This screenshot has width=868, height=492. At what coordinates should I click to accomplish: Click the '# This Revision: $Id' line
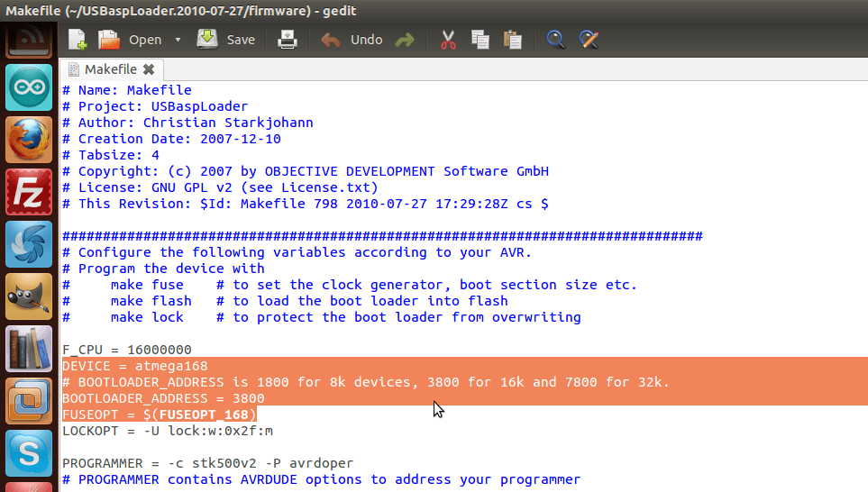[306, 204]
